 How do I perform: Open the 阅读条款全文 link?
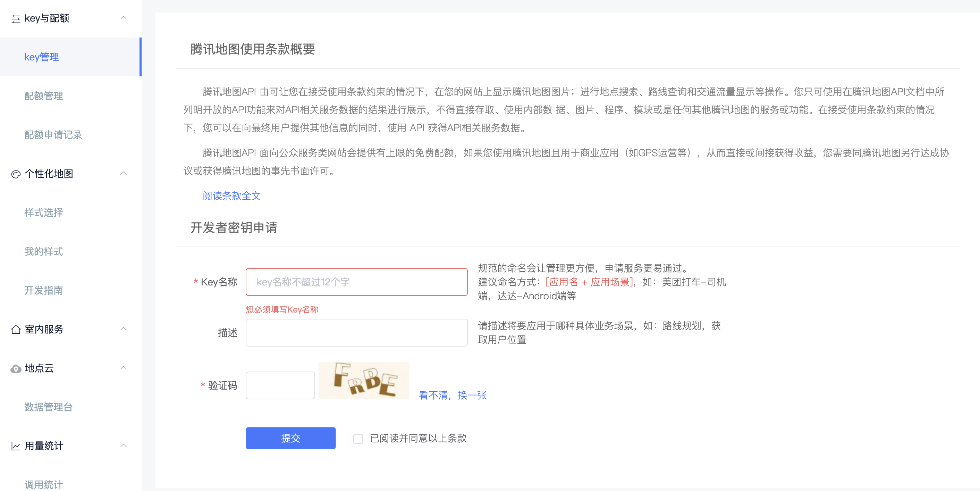point(231,195)
